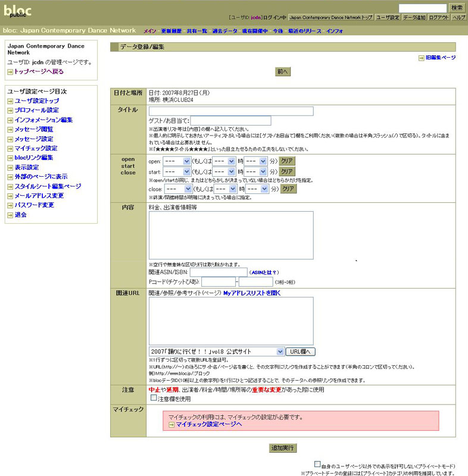Click arrow icon beside トップページへ戻る
The height and width of the screenshot is (476, 468).
click(x=10, y=72)
